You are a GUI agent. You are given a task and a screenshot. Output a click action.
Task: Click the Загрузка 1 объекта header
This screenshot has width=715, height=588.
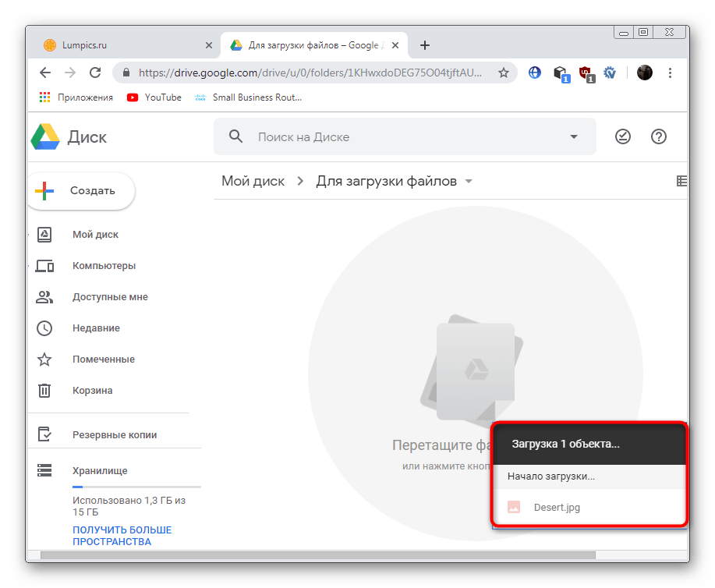[x=589, y=444]
